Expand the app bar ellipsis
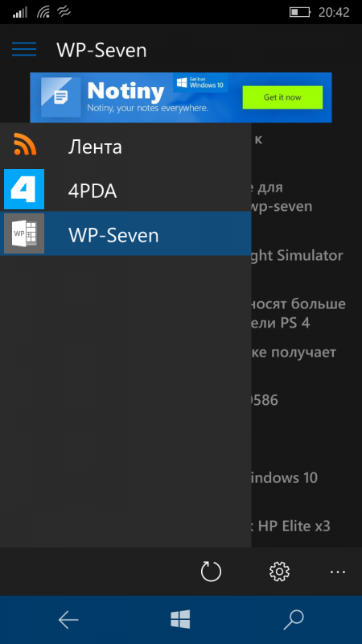The image size is (362, 644). [x=338, y=572]
